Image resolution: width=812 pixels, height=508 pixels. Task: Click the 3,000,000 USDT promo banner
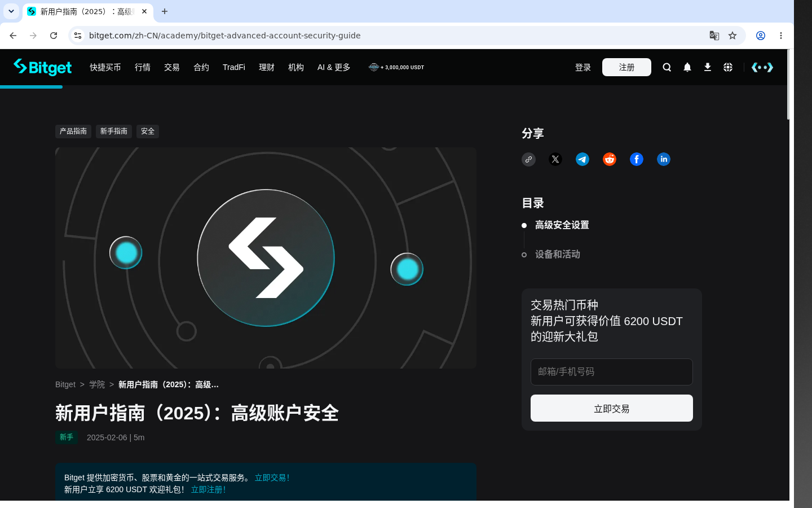(396, 67)
